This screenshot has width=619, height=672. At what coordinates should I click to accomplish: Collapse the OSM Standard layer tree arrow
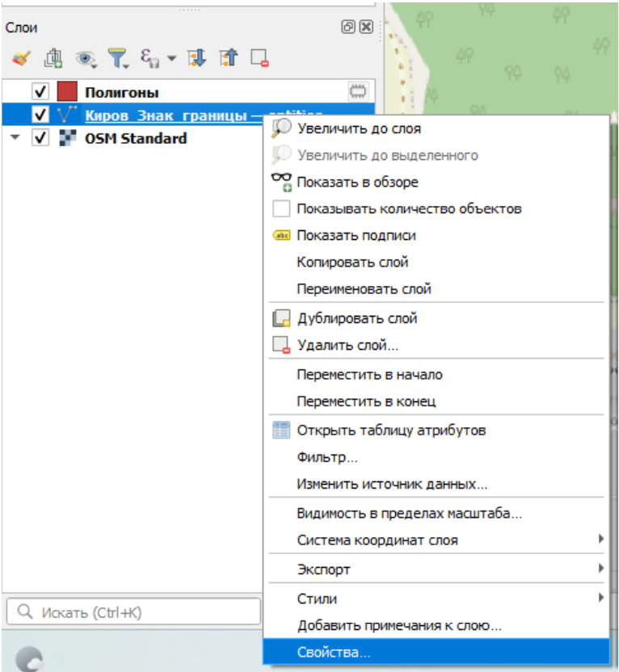pyautogui.click(x=15, y=138)
